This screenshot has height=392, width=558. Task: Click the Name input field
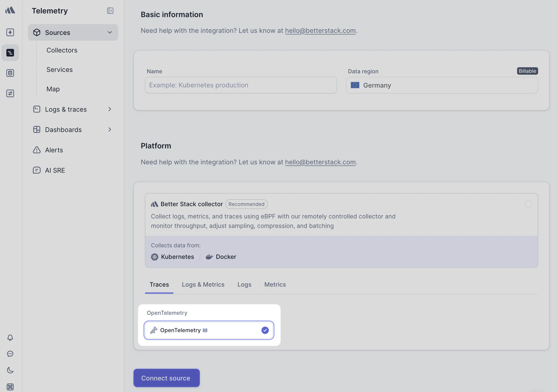click(x=241, y=85)
